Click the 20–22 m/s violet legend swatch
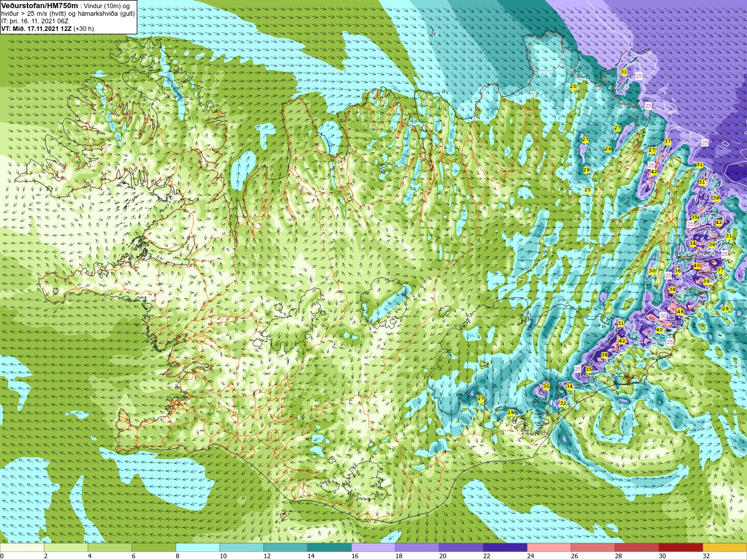The height and width of the screenshot is (560, 747). coord(461,548)
